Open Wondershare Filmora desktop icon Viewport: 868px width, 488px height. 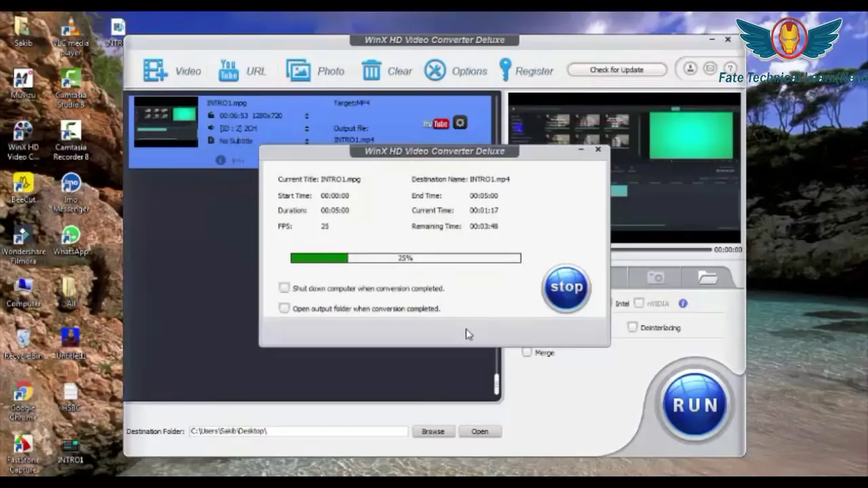click(x=23, y=245)
